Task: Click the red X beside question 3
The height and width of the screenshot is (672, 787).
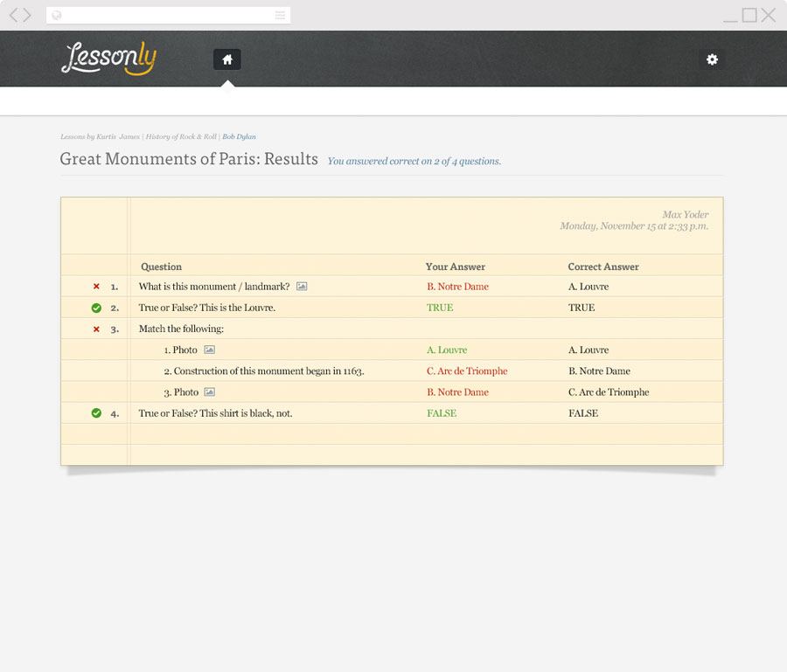Action: (x=96, y=329)
